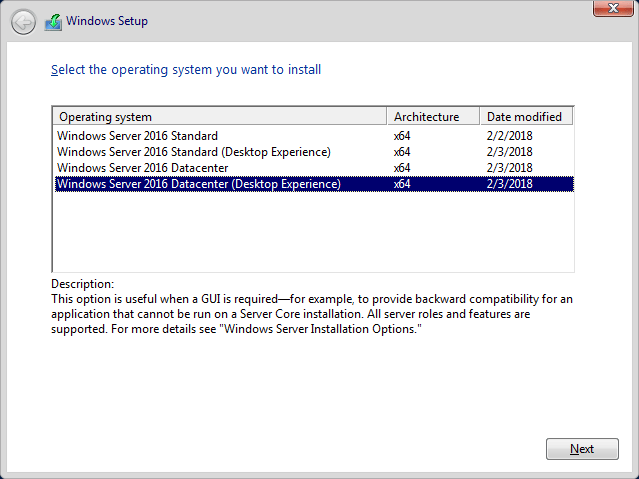Screen dimensions: 639x479
Task: Click the description paragraph about GUI requirement
Action: [312, 314]
